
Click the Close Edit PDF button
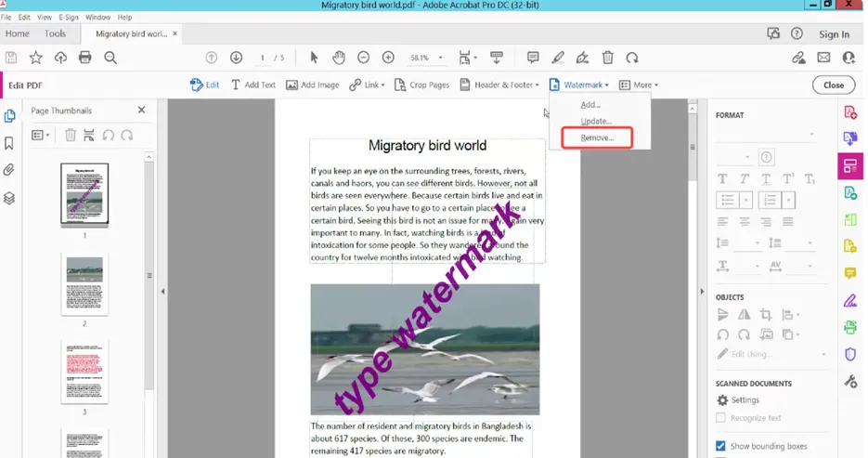834,85
